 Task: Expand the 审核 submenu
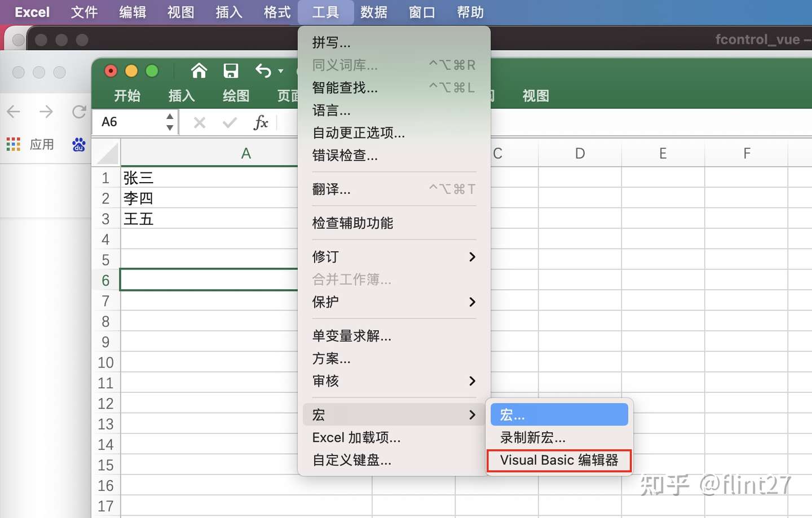click(x=394, y=381)
